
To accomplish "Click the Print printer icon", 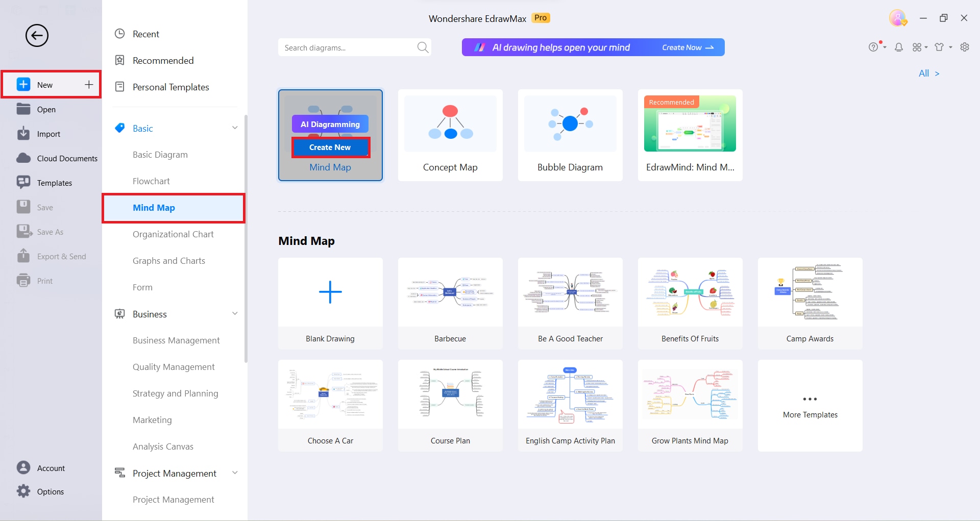I will [x=23, y=281].
